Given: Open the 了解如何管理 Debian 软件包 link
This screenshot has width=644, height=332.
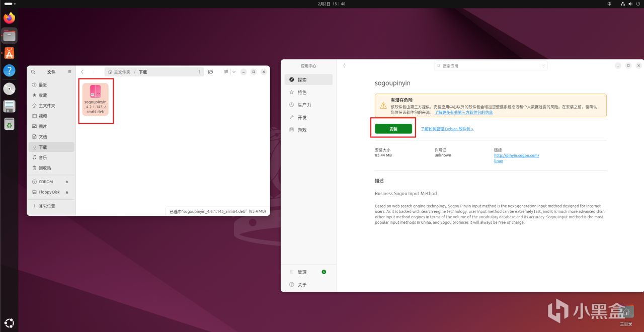Looking at the screenshot, I should (x=447, y=129).
